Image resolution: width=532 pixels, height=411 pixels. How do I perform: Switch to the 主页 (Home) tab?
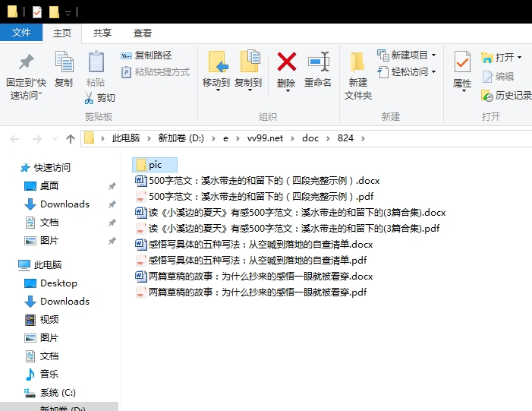click(62, 33)
